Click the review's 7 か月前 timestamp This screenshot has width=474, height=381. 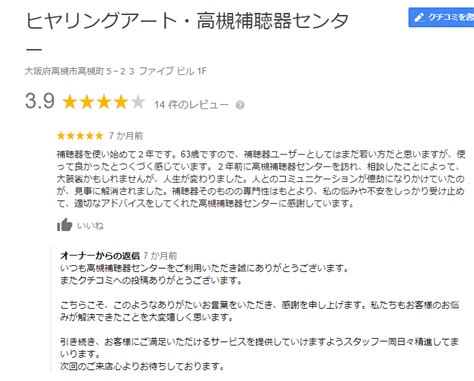[x=126, y=136]
